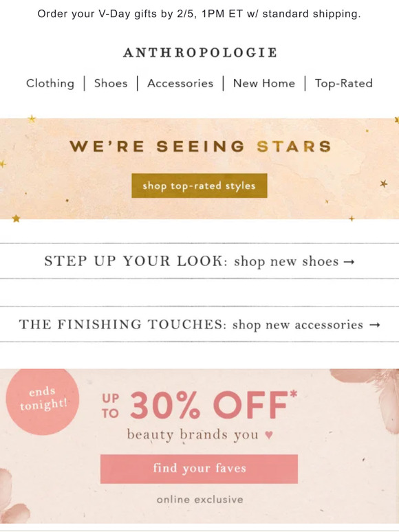Click the Anthropologie logo
This screenshot has height=532, width=399.
pos(200,53)
